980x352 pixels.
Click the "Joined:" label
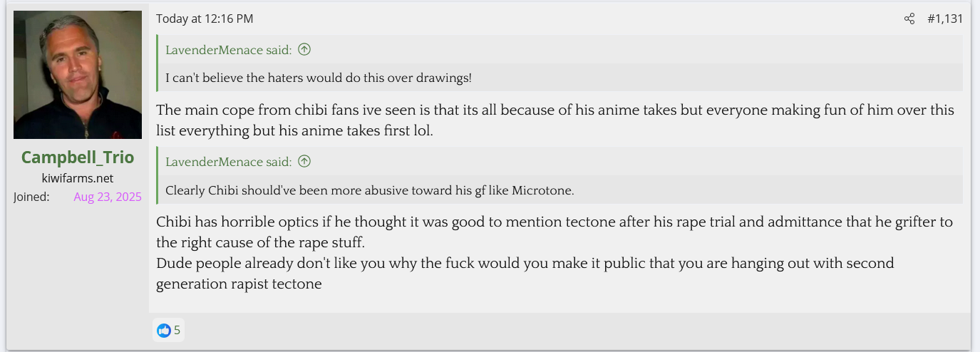tap(31, 197)
